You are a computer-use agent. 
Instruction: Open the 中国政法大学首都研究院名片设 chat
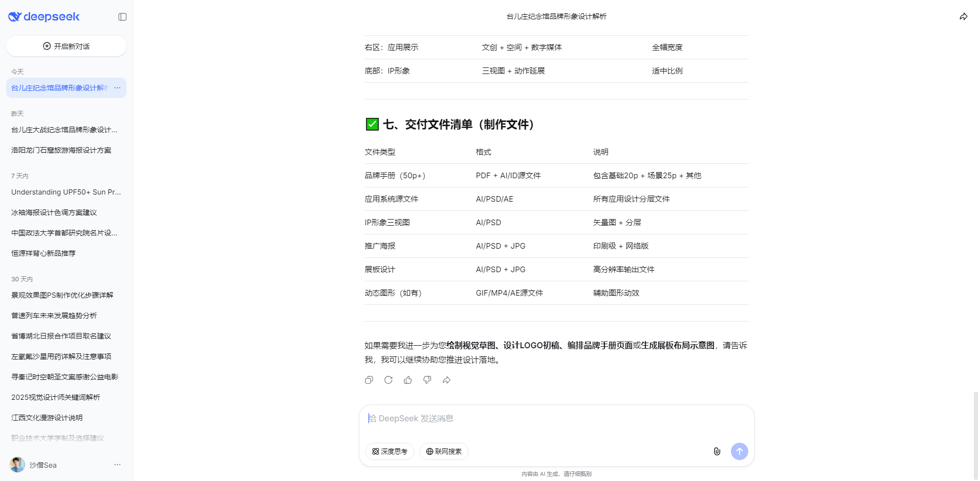(66, 233)
